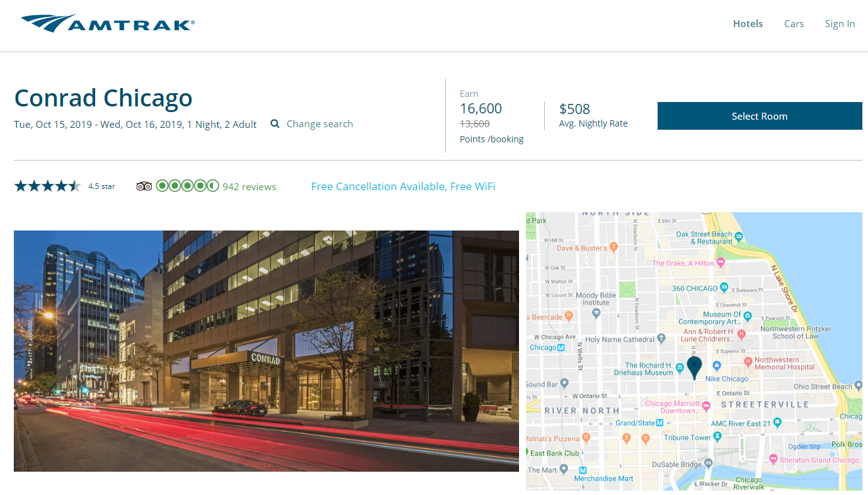
Task: Open the Cars navigation item
Action: (x=794, y=24)
